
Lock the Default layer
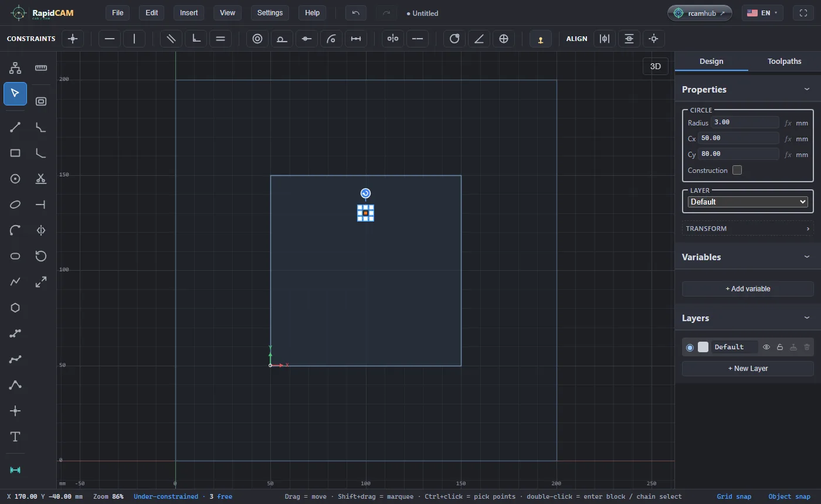click(780, 347)
